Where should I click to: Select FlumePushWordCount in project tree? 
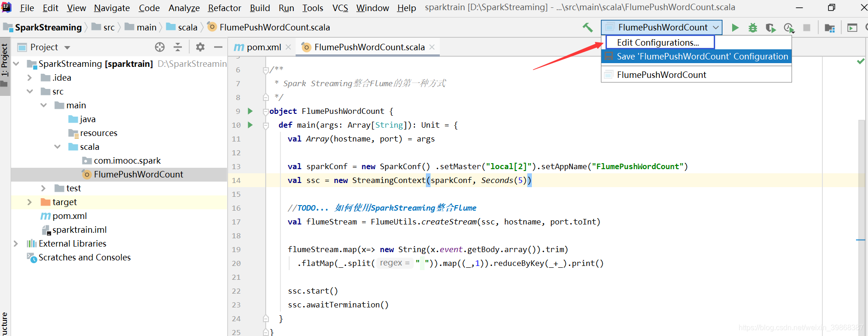pyautogui.click(x=138, y=174)
